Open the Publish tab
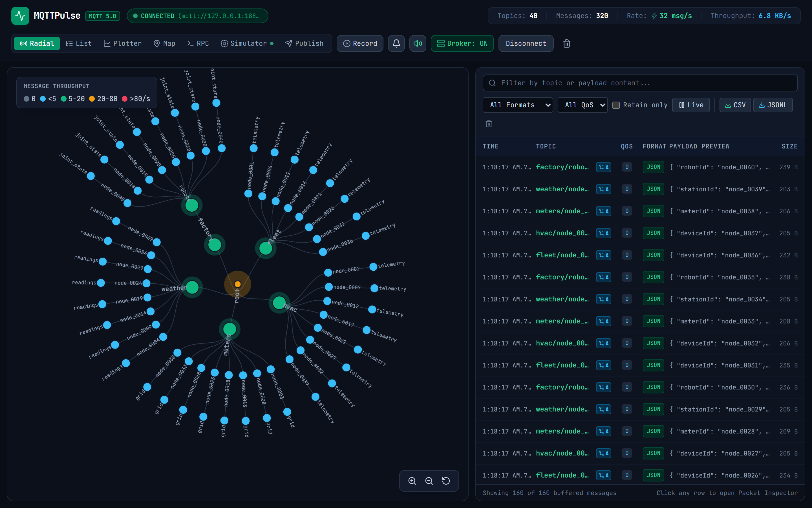The width and height of the screenshot is (812, 508). (304, 43)
